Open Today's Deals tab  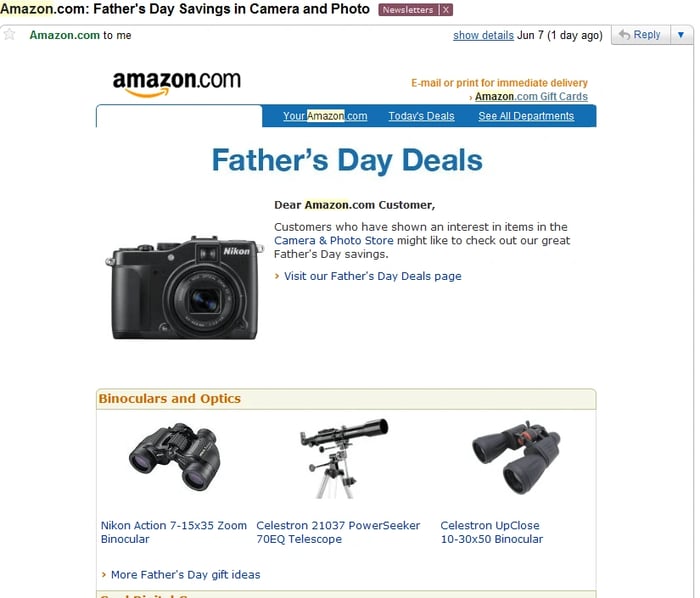click(x=421, y=116)
